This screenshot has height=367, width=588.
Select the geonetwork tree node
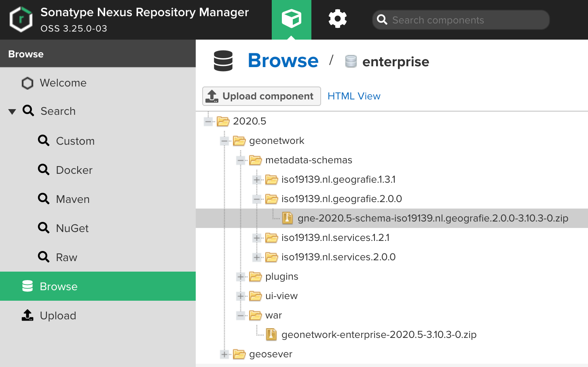pyautogui.click(x=277, y=141)
